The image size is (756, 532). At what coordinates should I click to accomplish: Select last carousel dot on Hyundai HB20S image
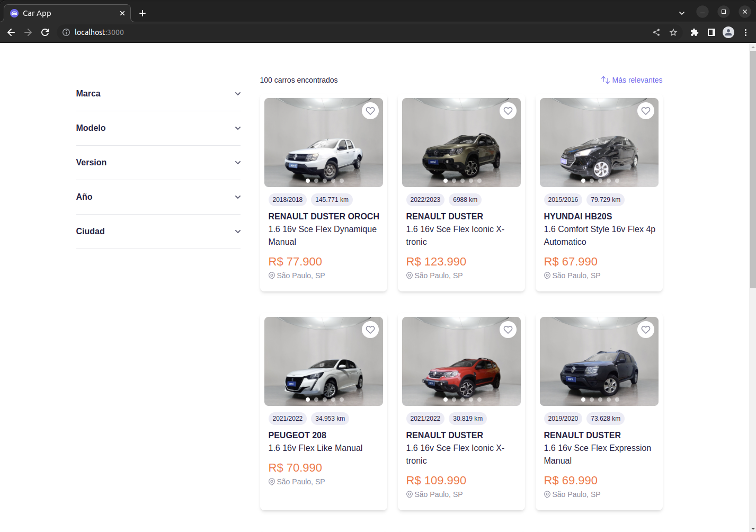(617, 181)
